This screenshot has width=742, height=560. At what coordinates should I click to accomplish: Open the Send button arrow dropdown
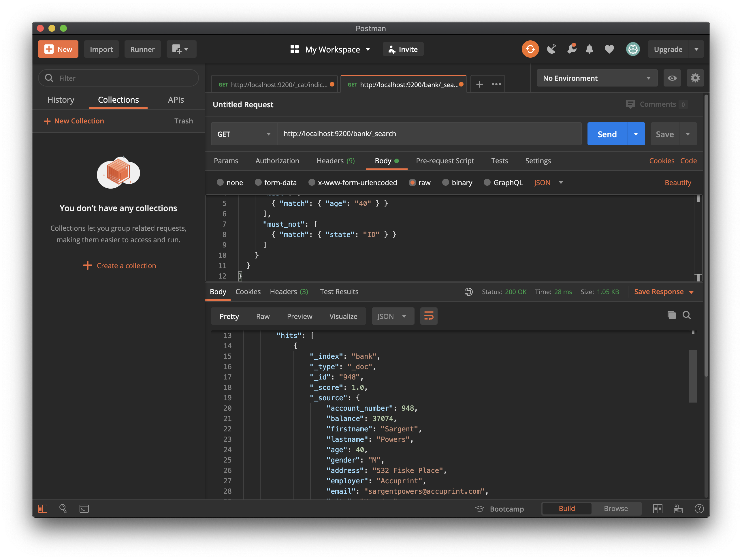(x=636, y=134)
